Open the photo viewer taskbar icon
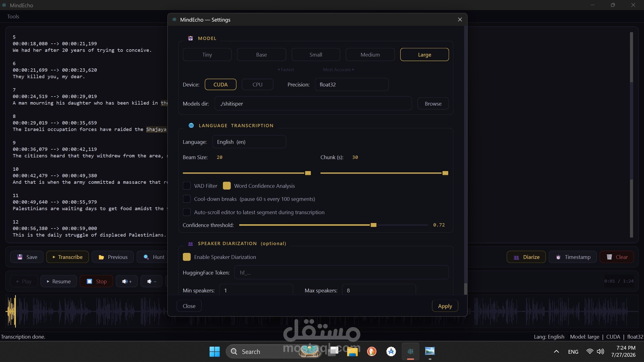Viewport: 644px width, 362px height. [x=430, y=351]
